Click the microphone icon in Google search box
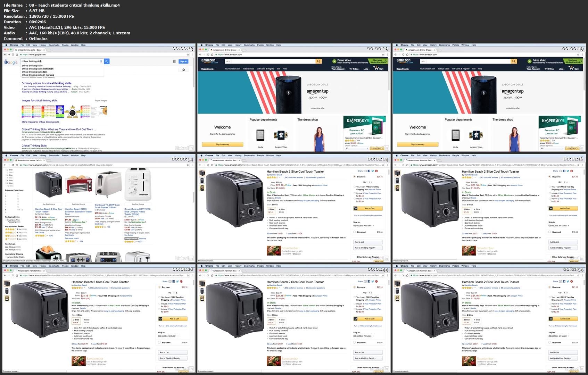Image resolution: width=588 pixels, height=375 pixels. (x=101, y=61)
